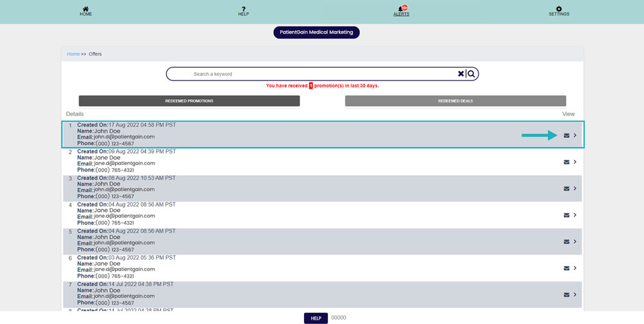This screenshot has width=644, height=324.
Task: Open the Settings gear icon
Action: point(559,9)
